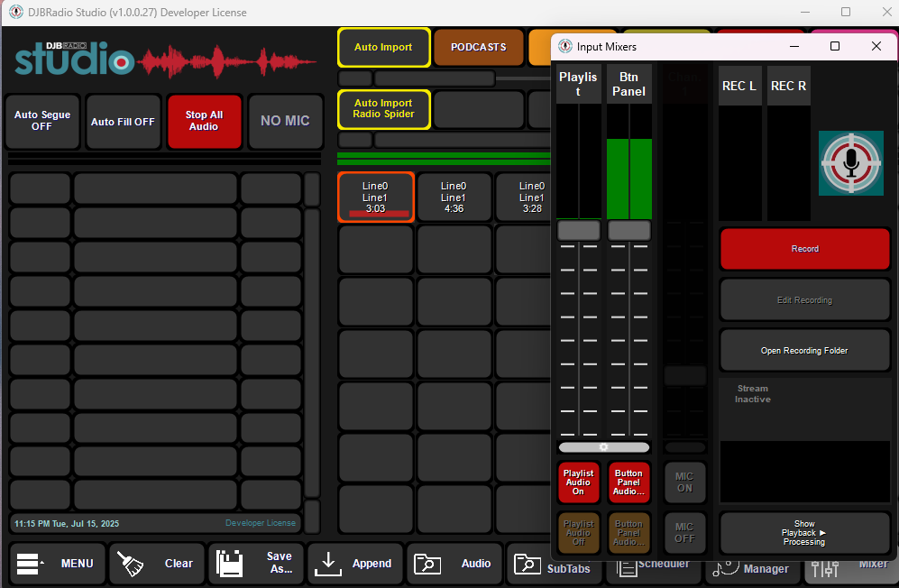Open the MENU hamburger icon
Screen dimensions: 899x588
point(30,564)
